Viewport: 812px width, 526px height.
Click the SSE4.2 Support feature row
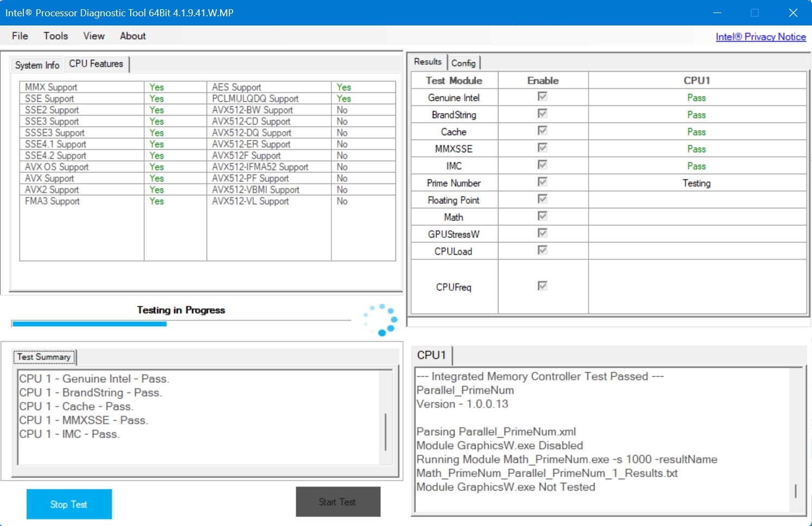click(x=113, y=156)
